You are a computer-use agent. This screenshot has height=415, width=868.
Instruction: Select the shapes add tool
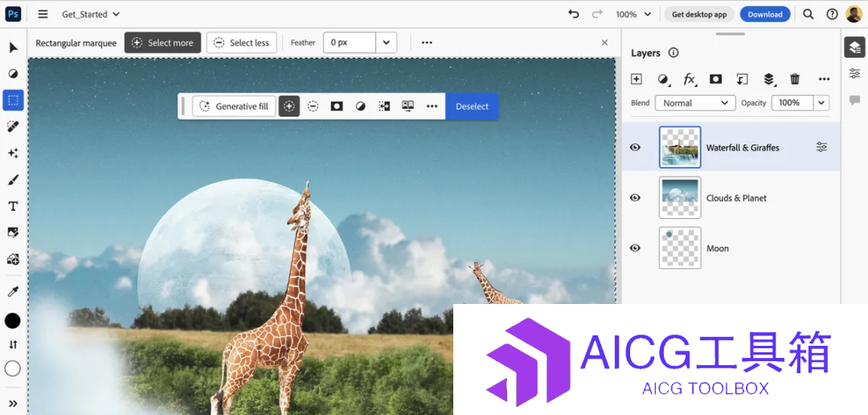click(x=14, y=259)
